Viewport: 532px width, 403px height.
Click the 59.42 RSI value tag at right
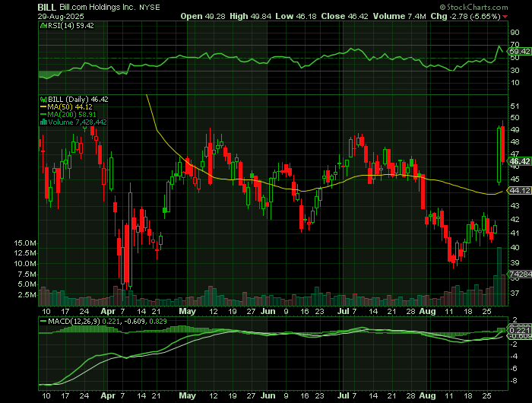point(520,51)
